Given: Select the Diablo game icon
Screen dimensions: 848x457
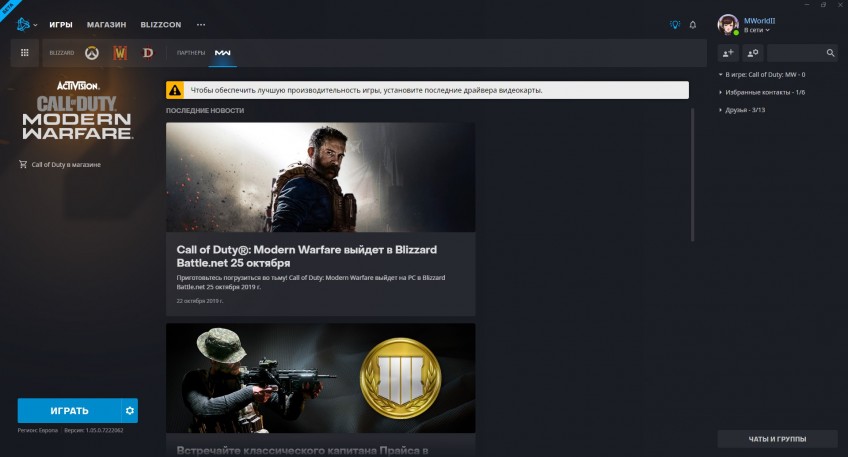Looking at the screenshot, I should pos(148,53).
